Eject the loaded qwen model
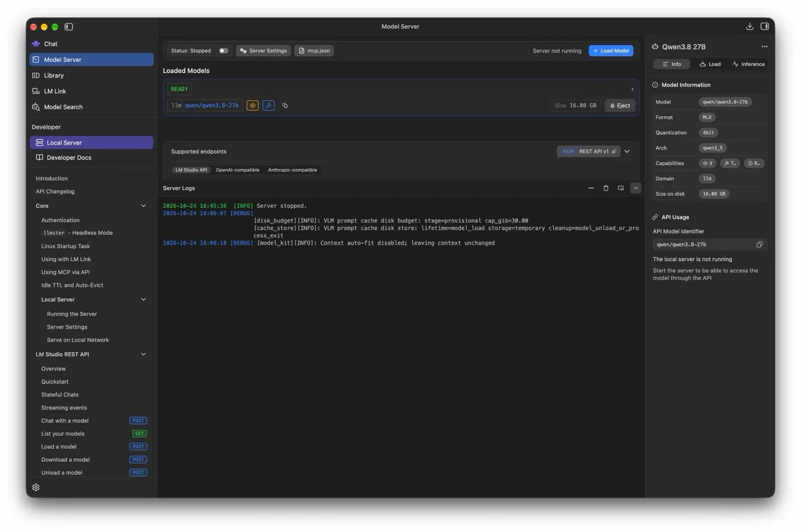This screenshot has width=801, height=532. (x=620, y=106)
